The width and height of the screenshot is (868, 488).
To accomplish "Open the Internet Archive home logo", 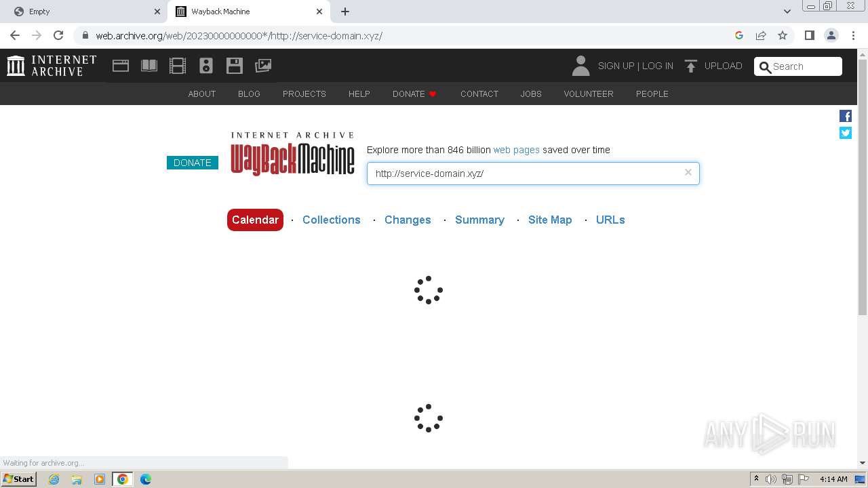I will (52, 66).
